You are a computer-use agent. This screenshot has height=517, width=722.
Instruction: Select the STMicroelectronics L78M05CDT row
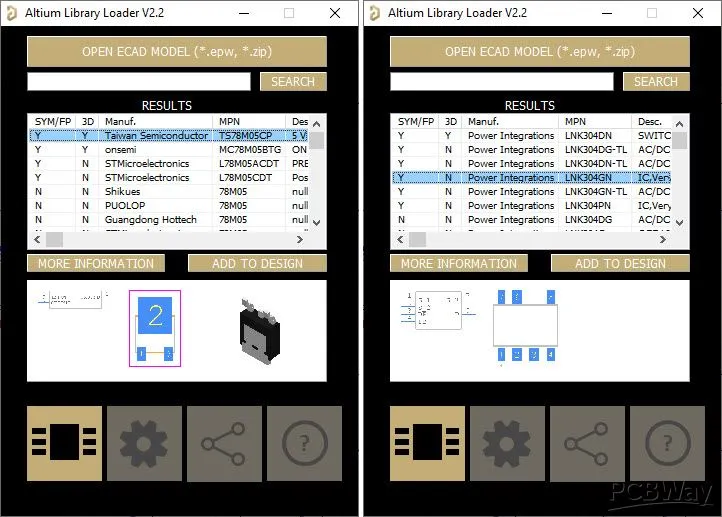pos(169,177)
